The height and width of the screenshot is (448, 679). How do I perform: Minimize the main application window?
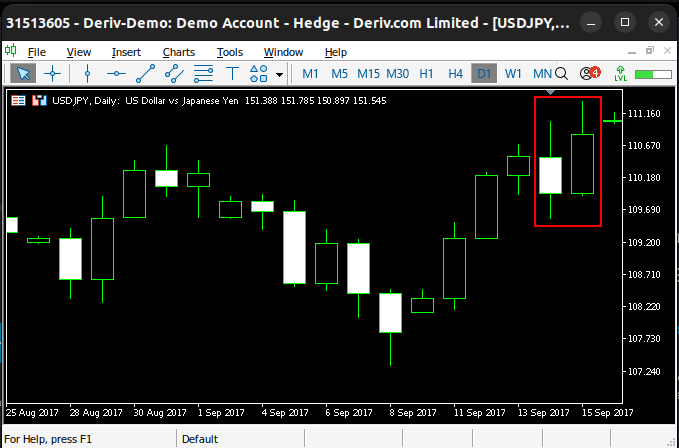coord(591,22)
